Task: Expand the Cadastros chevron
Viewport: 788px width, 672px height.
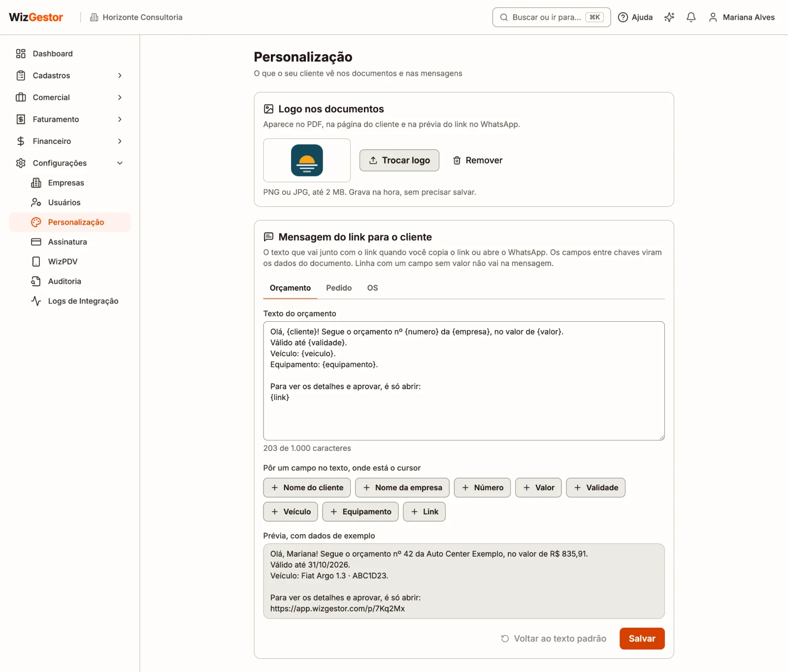Action: (120, 75)
